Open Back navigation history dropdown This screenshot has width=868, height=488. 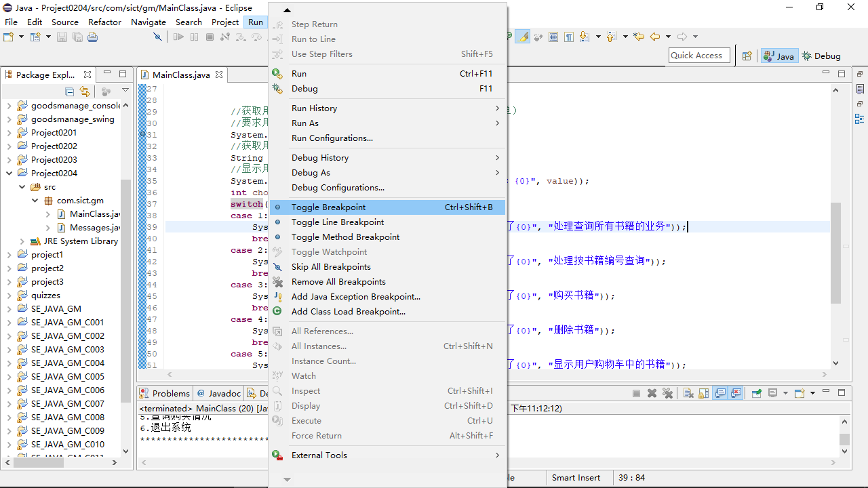pos(668,37)
